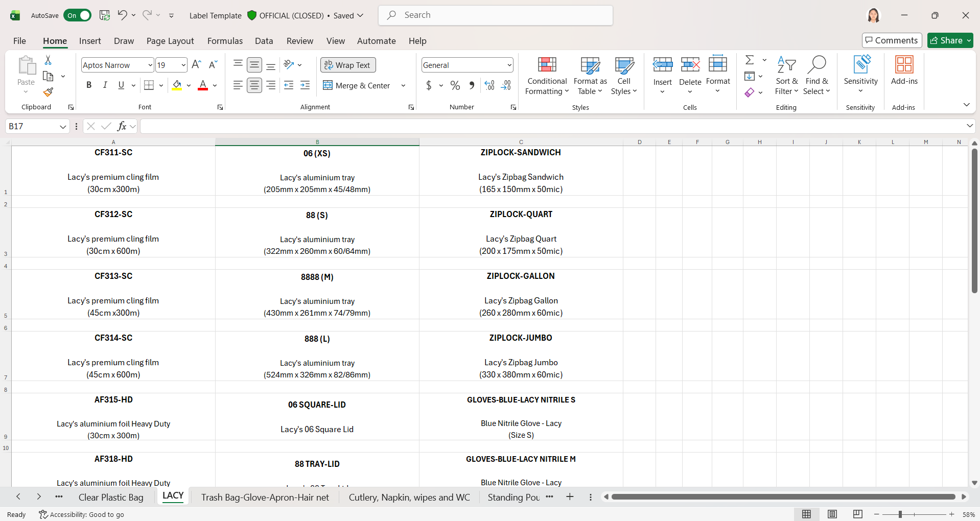
Task: Open the Trash Bag-Glove-Apron-Hair net sheet
Action: pyautogui.click(x=265, y=498)
